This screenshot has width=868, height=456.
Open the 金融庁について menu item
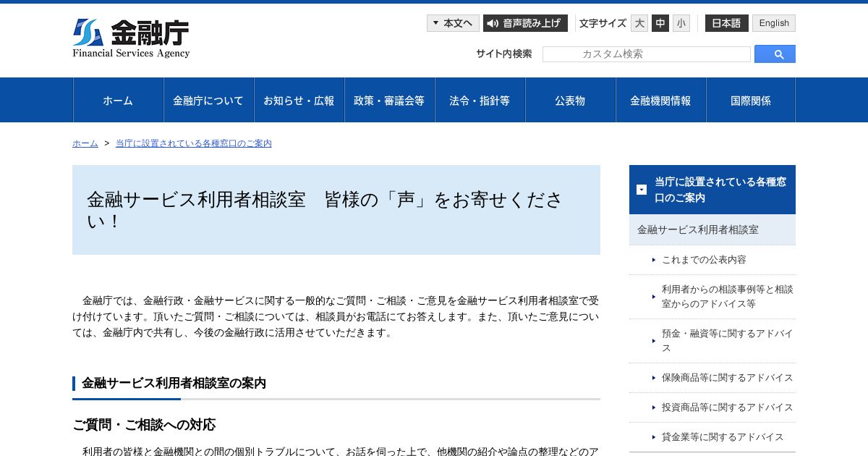pos(208,101)
